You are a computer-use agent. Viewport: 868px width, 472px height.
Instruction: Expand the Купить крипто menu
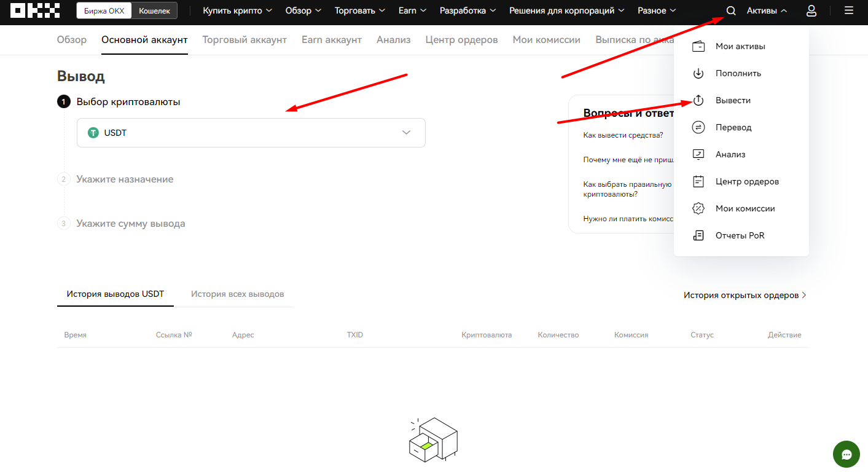[237, 10]
